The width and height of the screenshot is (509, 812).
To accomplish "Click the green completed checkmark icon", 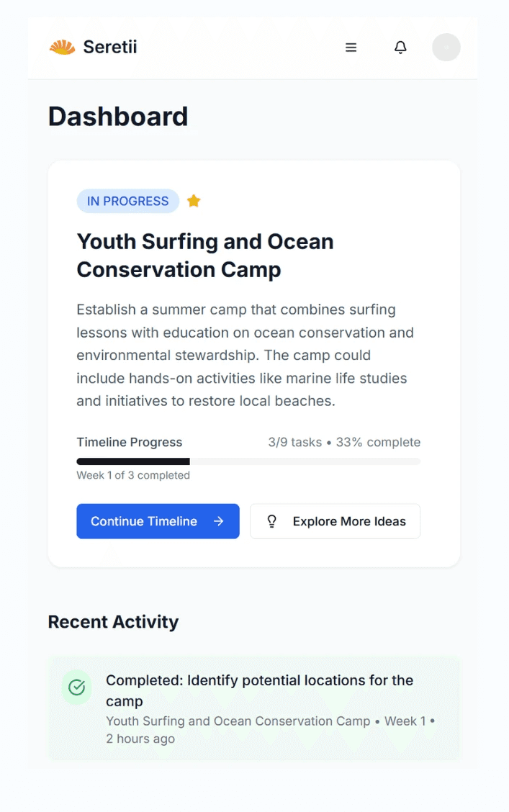I will pos(76,687).
